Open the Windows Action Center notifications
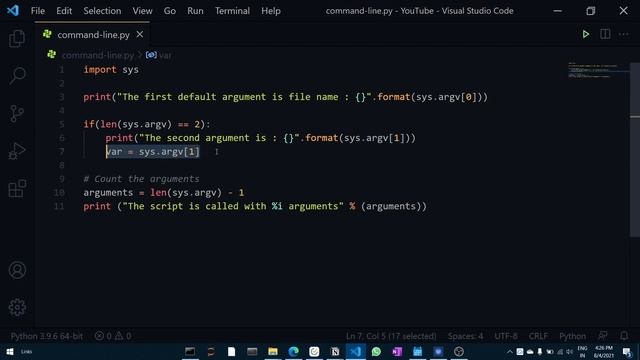Image resolution: width=640 pixels, height=360 pixels. point(627,351)
